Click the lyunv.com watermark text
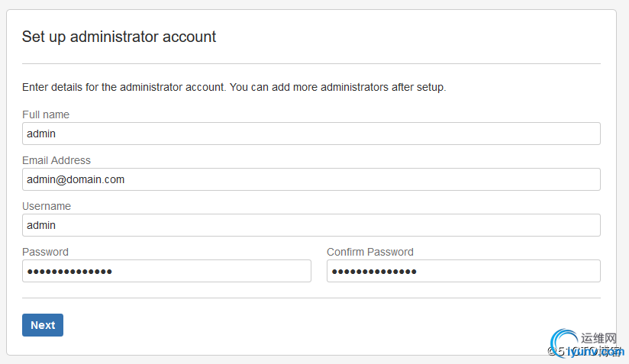The image size is (629, 364). pyautogui.click(x=595, y=352)
